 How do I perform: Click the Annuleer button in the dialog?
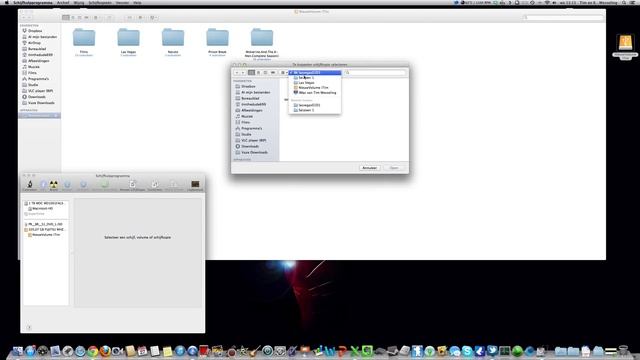coord(369,168)
